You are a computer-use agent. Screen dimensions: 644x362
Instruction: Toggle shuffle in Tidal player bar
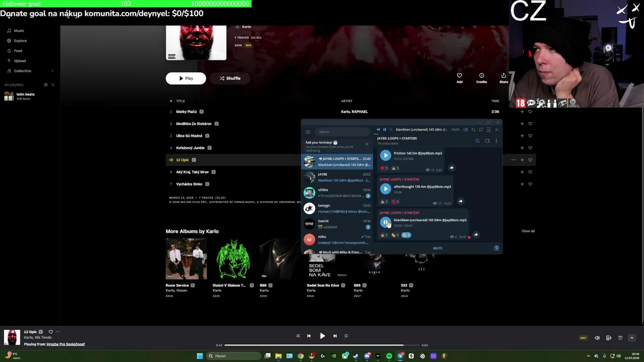298,336
